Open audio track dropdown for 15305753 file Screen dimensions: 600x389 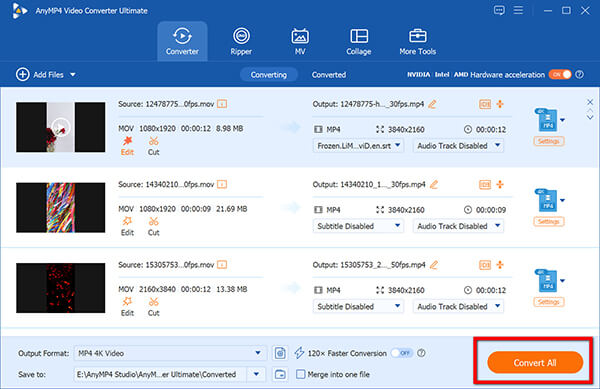click(458, 306)
